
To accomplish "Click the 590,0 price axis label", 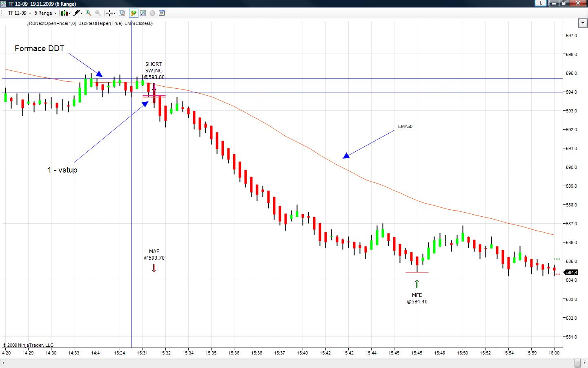I will 571,167.
